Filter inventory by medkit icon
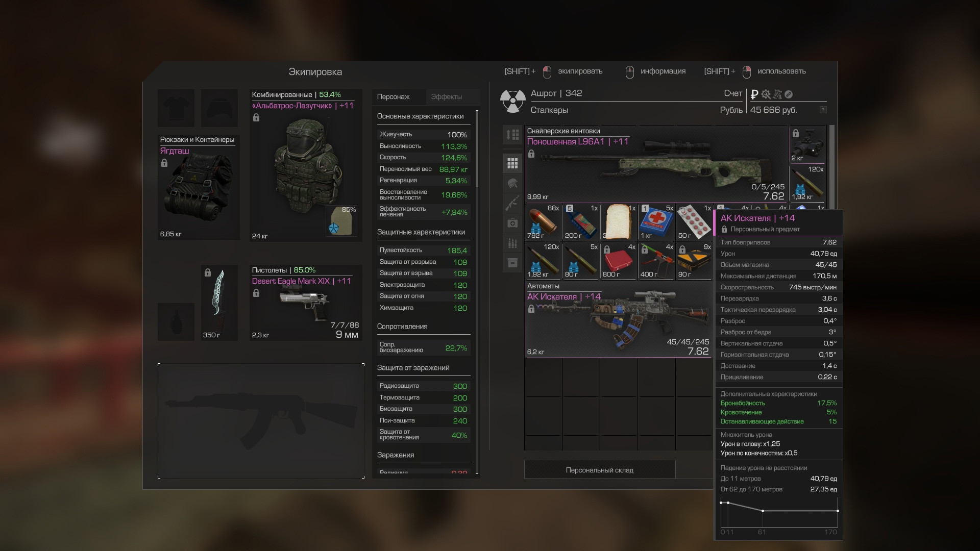The width and height of the screenshot is (980, 551). click(512, 223)
